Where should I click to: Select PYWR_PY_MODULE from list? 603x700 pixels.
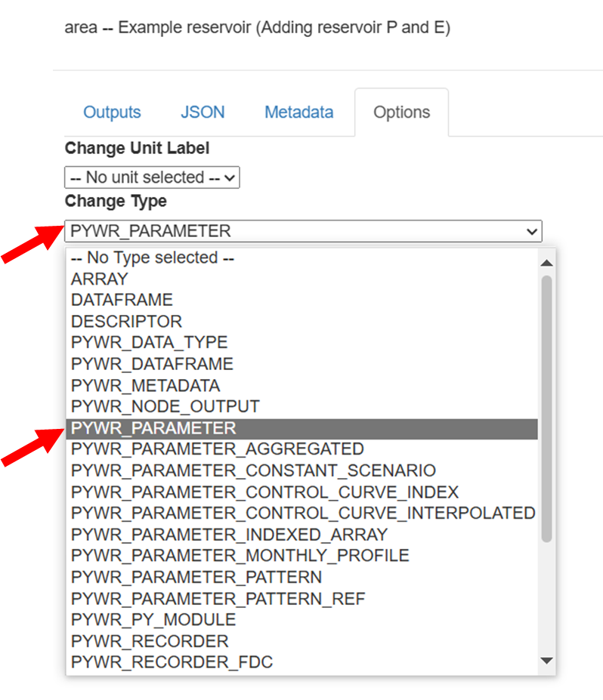click(x=153, y=619)
